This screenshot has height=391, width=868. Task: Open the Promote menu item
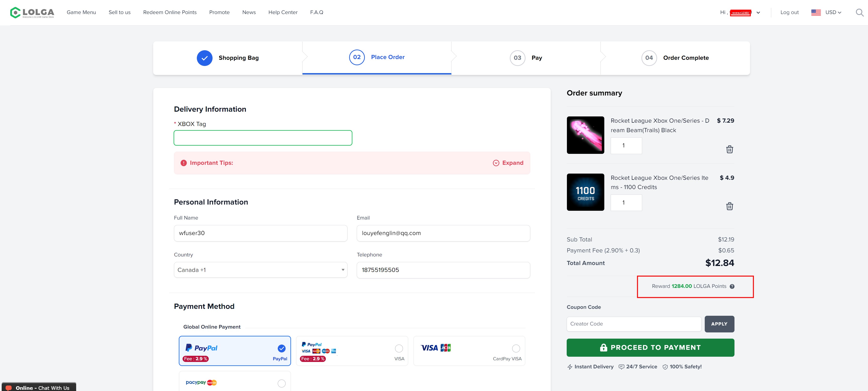point(219,12)
